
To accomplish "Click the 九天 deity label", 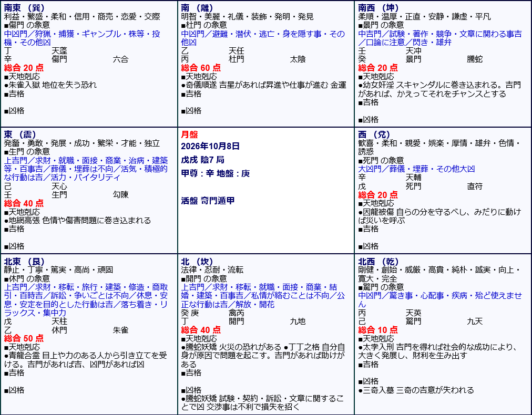I will 475,321.
